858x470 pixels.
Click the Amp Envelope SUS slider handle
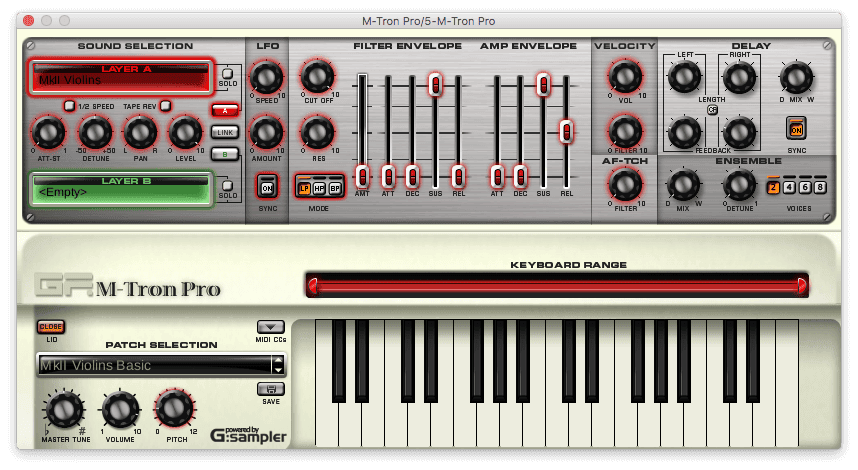543,84
